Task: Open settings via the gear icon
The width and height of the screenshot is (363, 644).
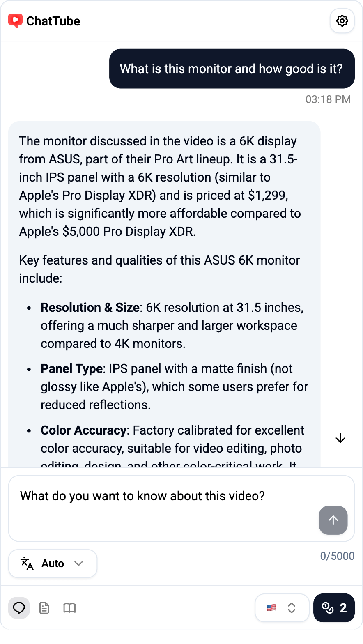Action: [x=342, y=21]
